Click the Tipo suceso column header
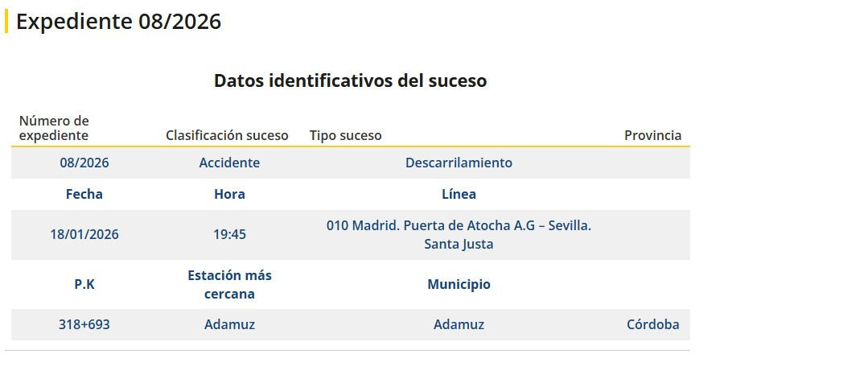The image size is (868, 375). pos(345,135)
